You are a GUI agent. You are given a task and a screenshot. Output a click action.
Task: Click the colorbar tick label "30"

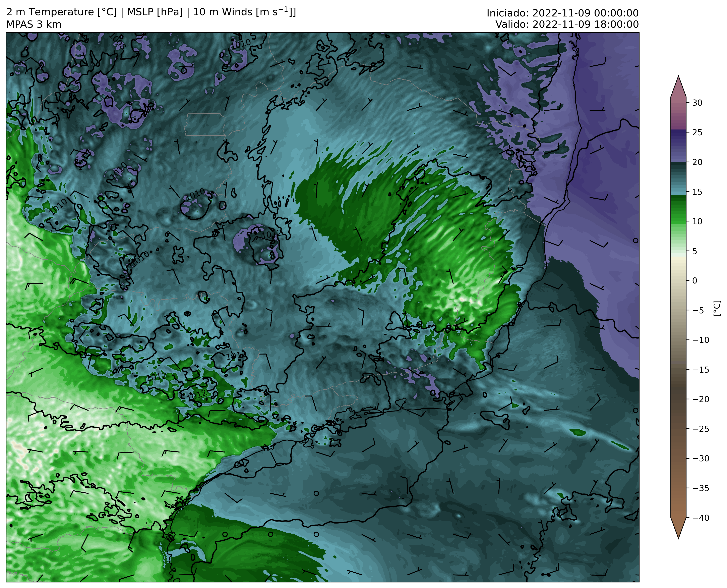click(x=697, y=103)
